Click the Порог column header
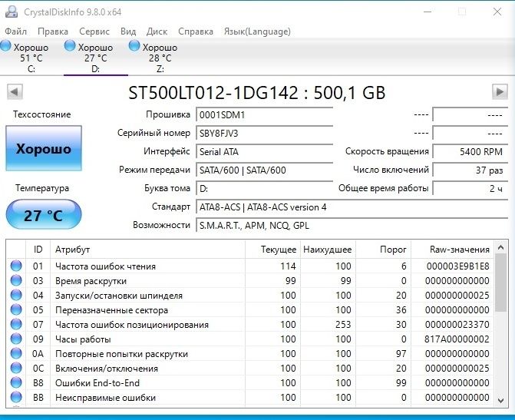Viewport: 515px width, 420px height. coord(383,250)
